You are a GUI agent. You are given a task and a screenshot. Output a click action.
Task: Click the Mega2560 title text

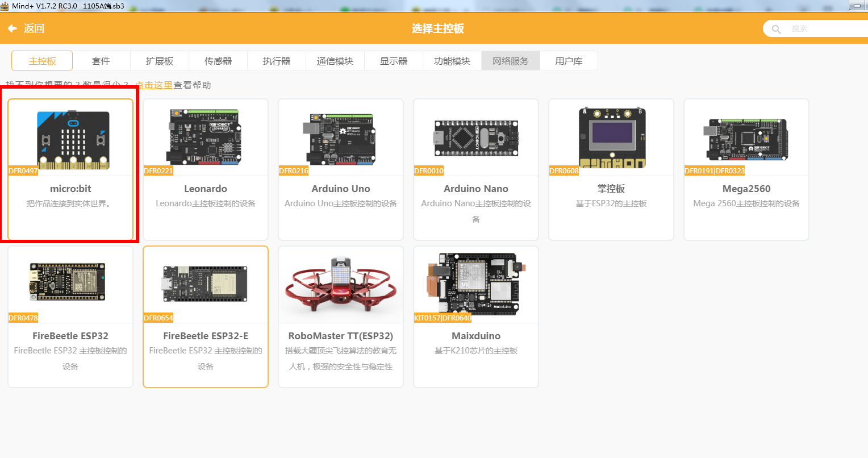coord(746,189)
